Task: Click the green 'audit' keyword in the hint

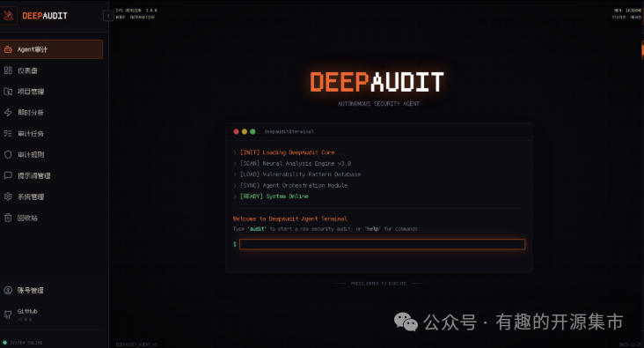Action: [257, 229]
